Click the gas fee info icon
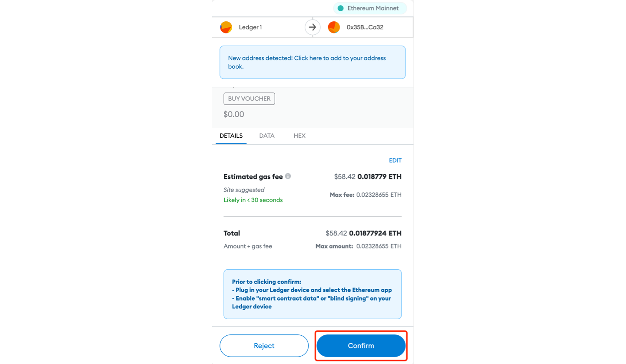 tap(288, 176)
